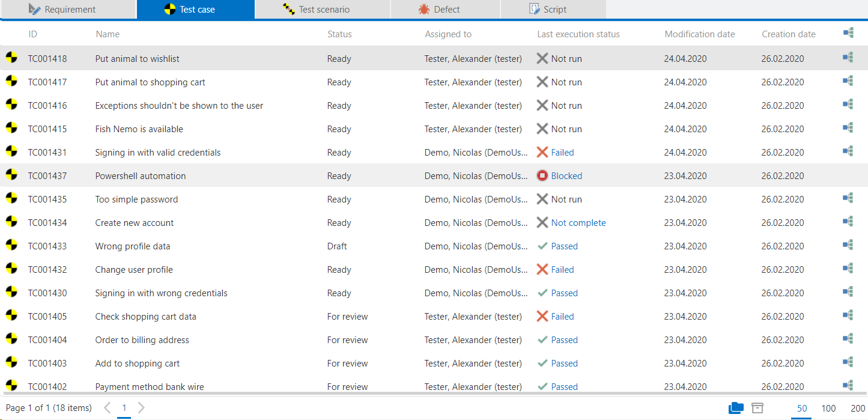Click the Not complete execution status link
This screenshot has width=868, height=420.
pos(578,223)
